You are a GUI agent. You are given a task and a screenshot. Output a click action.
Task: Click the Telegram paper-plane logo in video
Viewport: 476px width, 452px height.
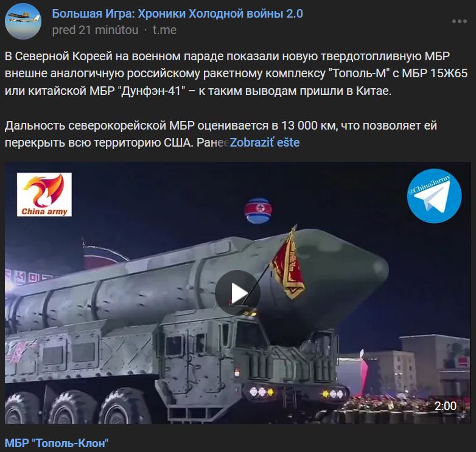[434, 196]
